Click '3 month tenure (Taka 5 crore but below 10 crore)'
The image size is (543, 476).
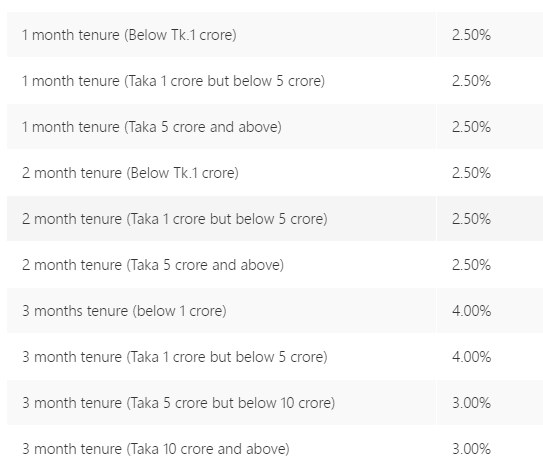pyautogui.click(x=179, y=403)
